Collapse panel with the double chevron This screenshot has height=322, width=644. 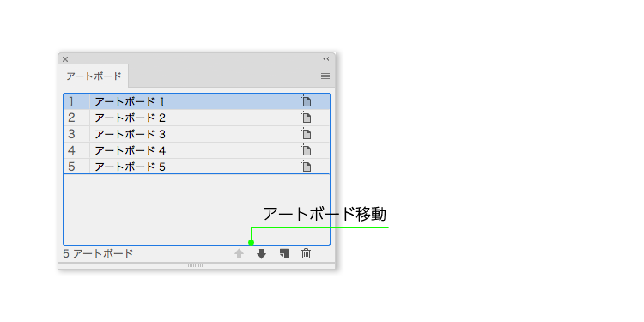[x=326, y=58]
